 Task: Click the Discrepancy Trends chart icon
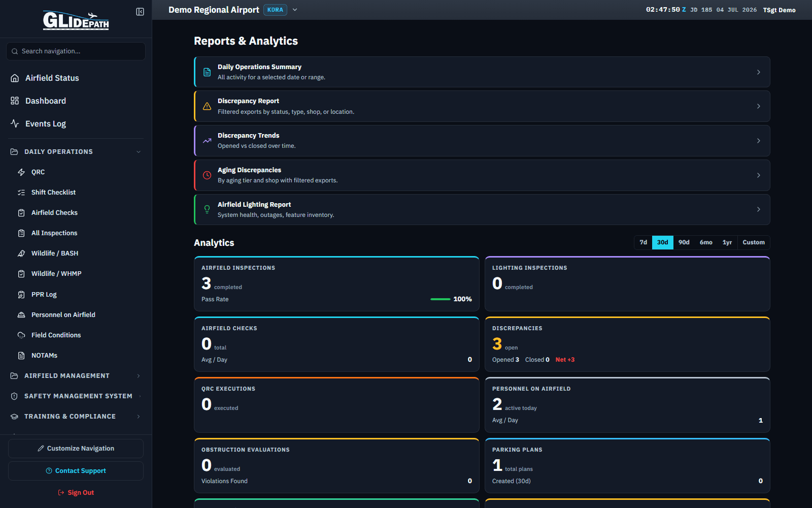pos(207,141)
